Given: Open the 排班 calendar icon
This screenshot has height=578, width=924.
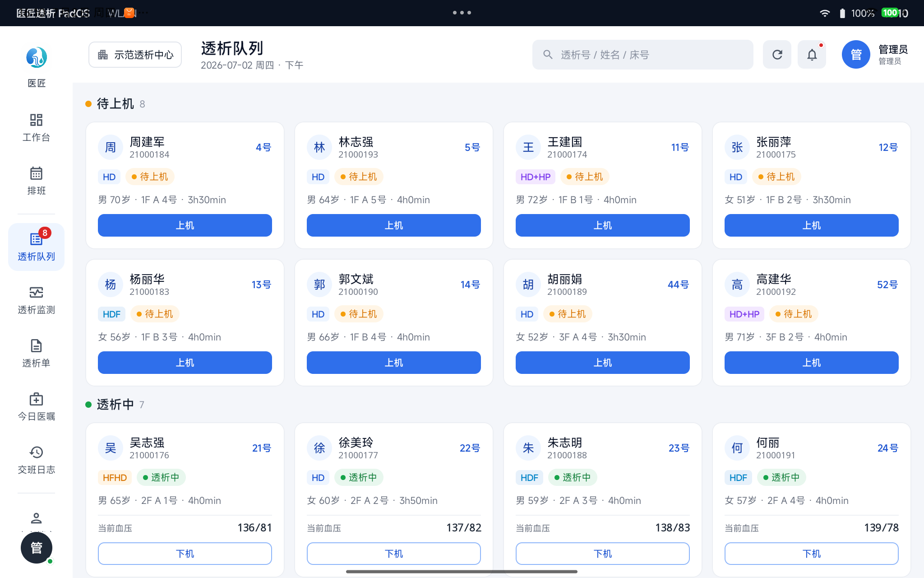Looking at the screenshot, I should pos(36,173).
